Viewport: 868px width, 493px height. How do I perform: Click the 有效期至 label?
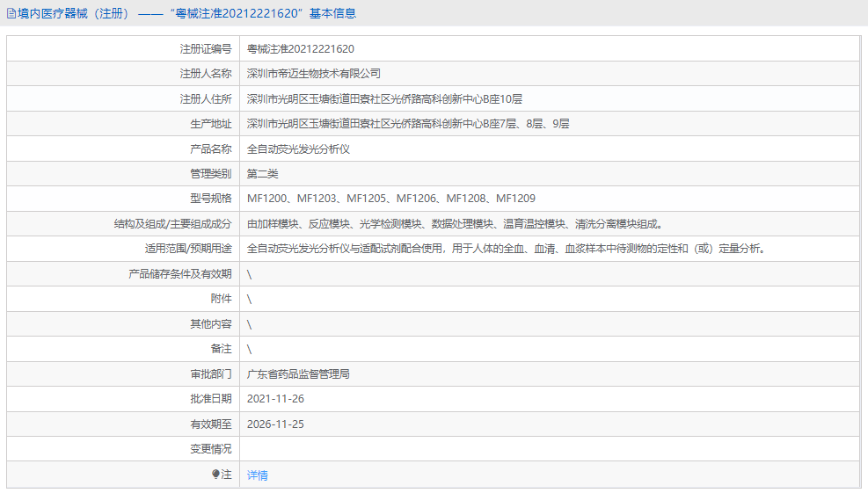click(211, 424)
